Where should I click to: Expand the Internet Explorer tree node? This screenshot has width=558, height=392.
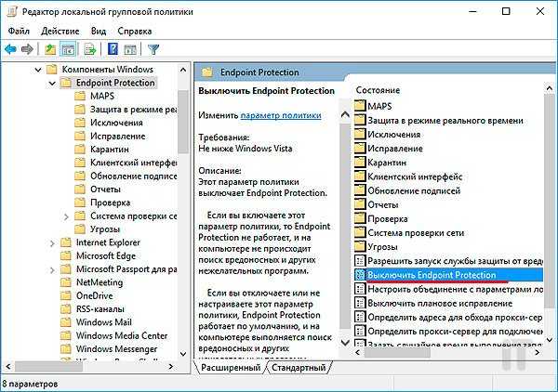tap(52, 242)
